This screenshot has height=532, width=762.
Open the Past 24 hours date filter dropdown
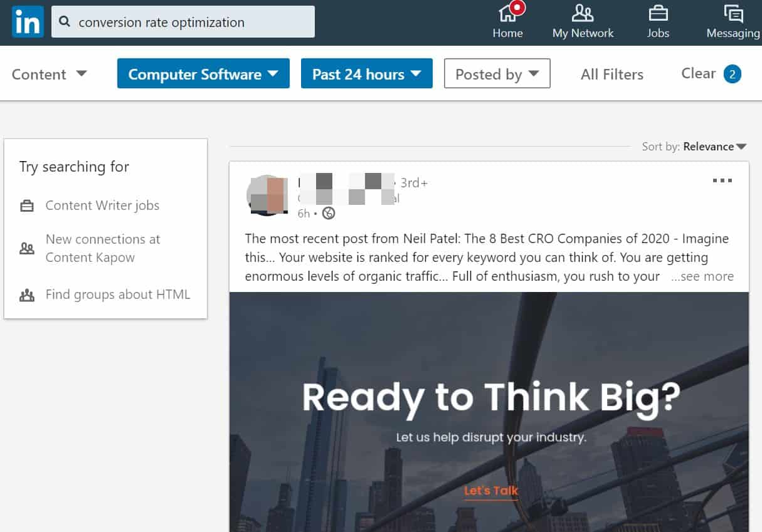tap(366, 73)
